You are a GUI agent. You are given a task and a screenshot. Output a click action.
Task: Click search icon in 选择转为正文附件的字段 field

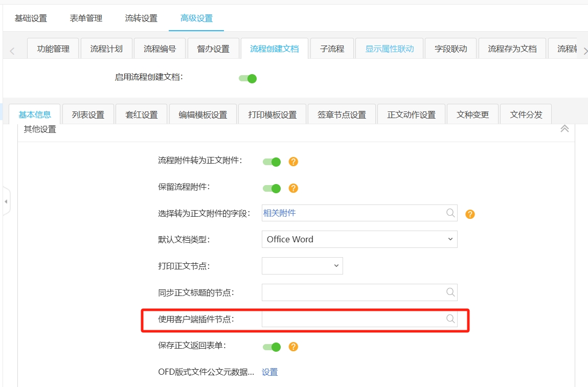click(x=450, y=213)
